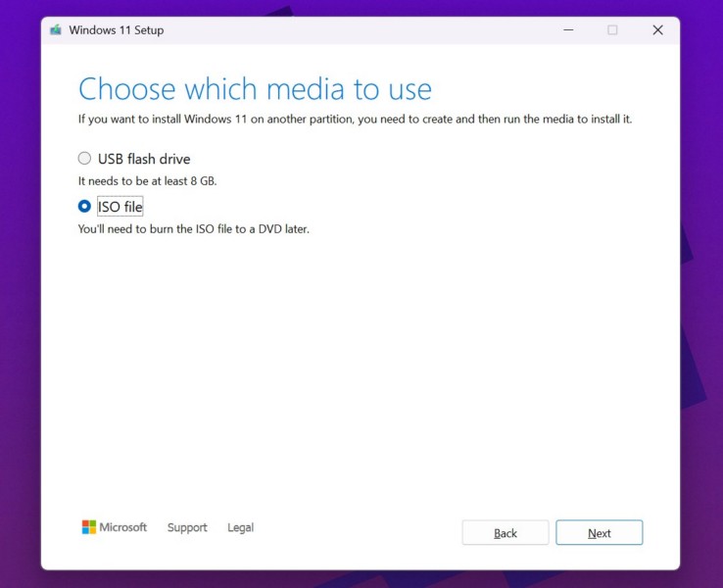Open the Support link

click(x=187, y=527)
